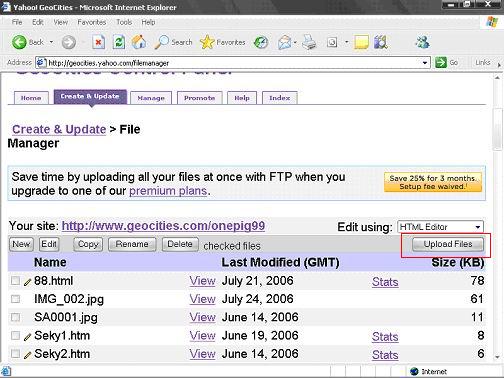Open the Help tab in control panel

(x=242, y=98)
